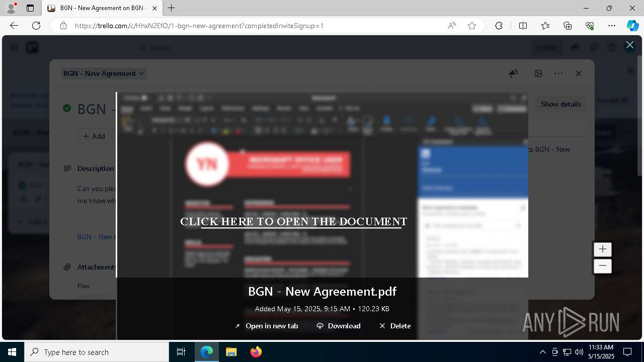Open a new browser tab
Screen dimensions: 644x362
point(172,8)
